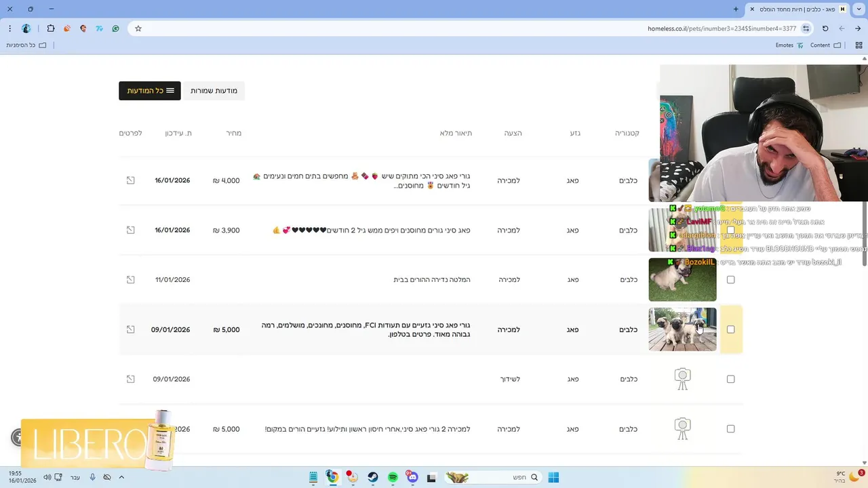Open details icon for the 11/01/2026 listing

(130, 279)
